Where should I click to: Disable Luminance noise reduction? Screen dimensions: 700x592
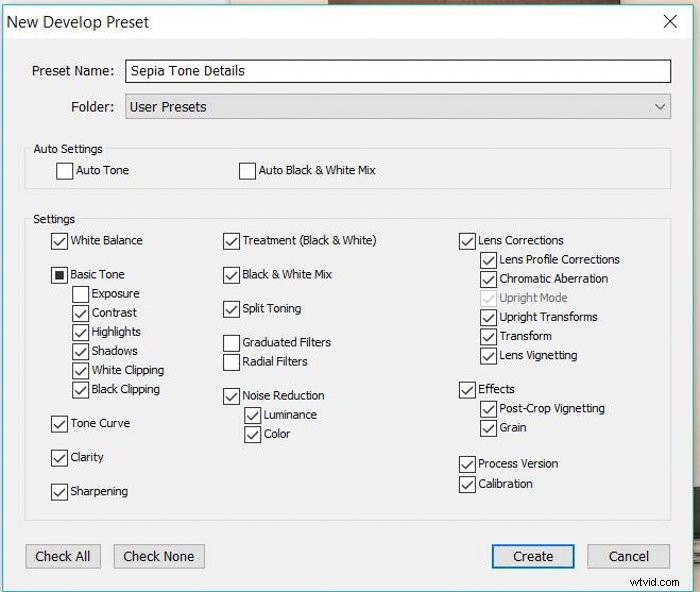253,415
